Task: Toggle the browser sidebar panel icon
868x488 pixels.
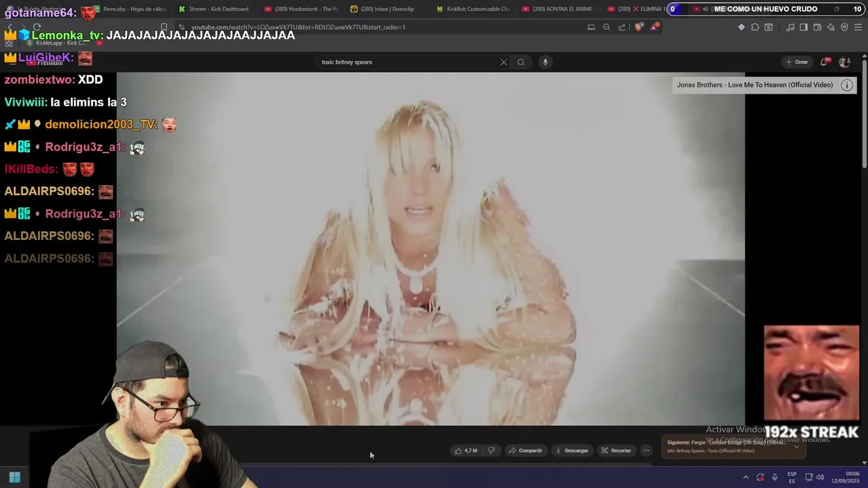Action: (x=804, y=27)
